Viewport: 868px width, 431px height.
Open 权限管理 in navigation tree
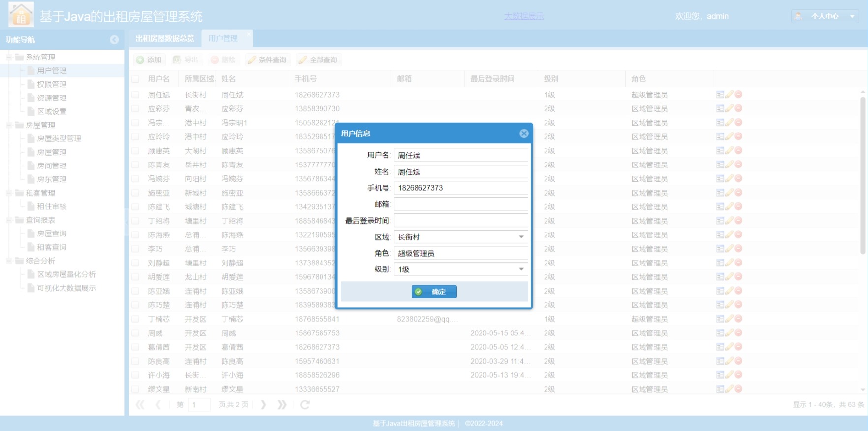(52, 84)
